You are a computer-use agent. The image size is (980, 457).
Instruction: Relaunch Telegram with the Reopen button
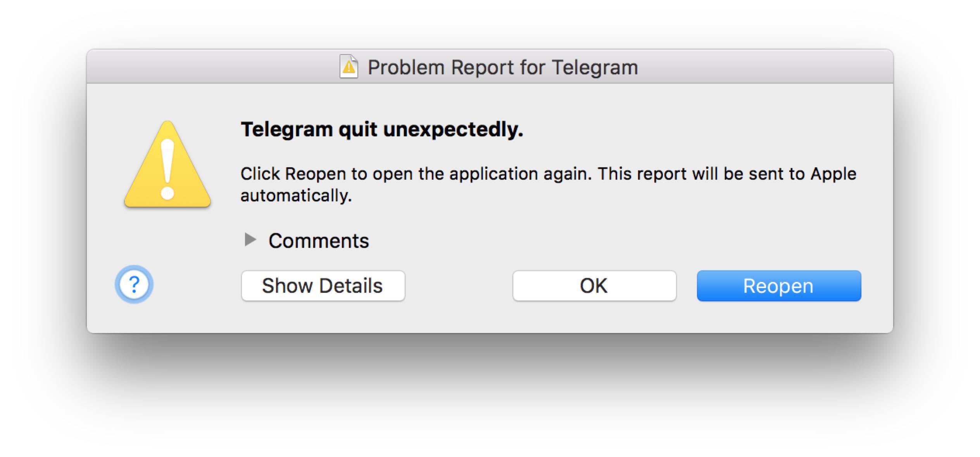[x=779, y=286]
